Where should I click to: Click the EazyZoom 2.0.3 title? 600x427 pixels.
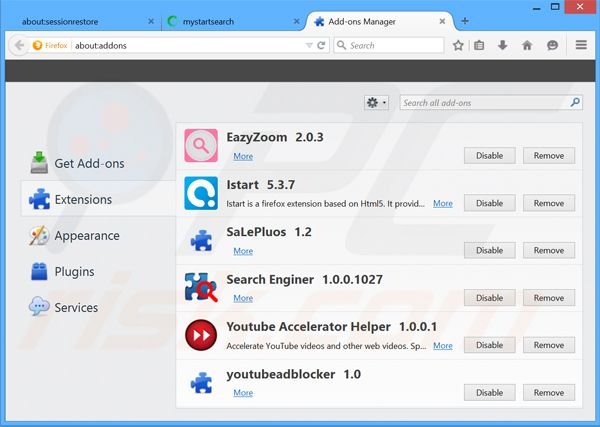(275, 137)
